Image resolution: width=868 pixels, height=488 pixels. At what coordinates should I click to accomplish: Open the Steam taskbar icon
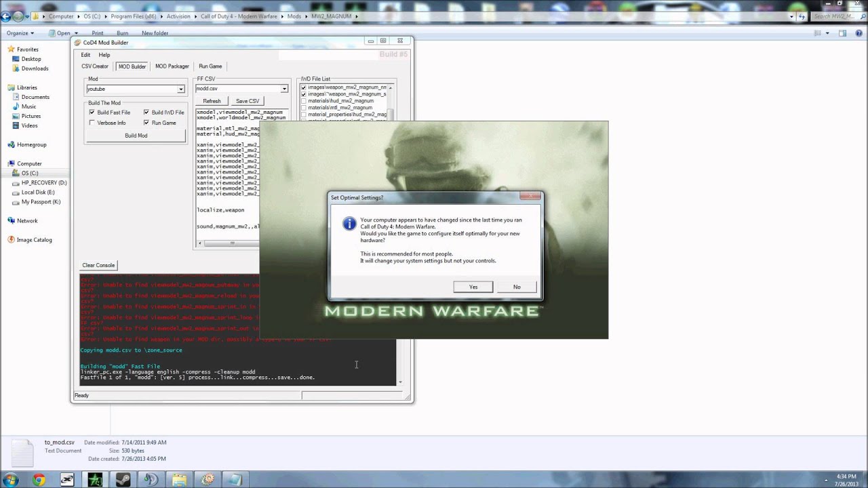(123, 480)
